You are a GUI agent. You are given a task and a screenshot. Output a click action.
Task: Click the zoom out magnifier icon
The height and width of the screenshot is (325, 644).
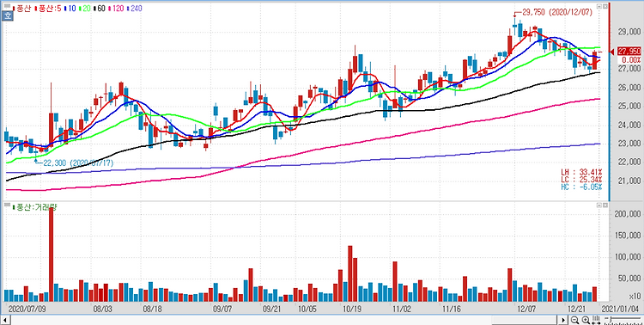tap(575, 320)
